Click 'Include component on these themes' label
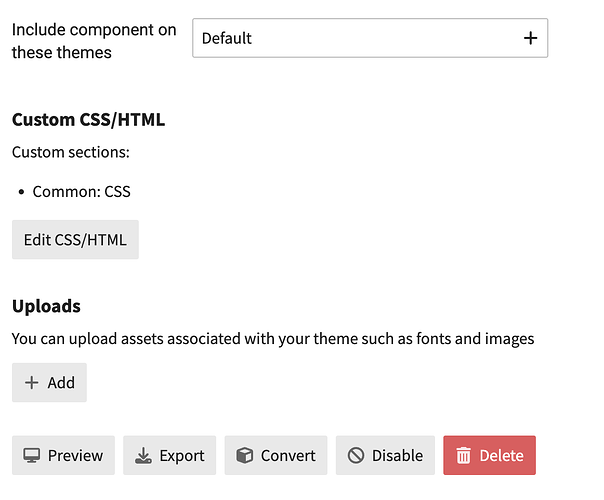The width and height of the screenshot is (604, 500). click(94, 41)
